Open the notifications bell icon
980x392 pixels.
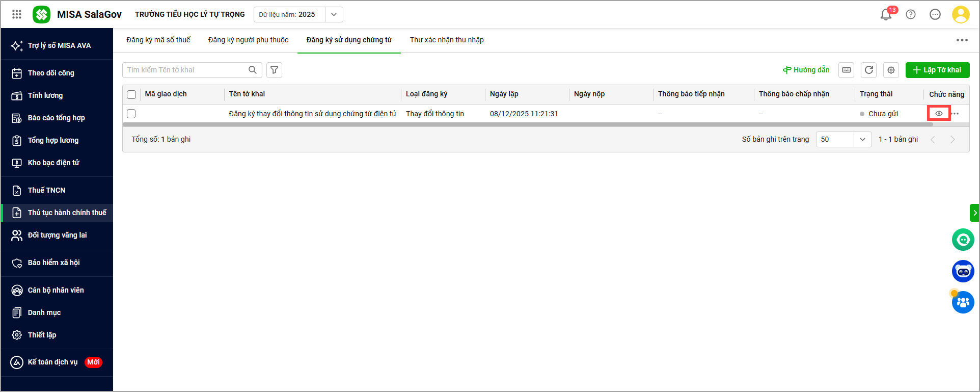(x=886, y=15)
